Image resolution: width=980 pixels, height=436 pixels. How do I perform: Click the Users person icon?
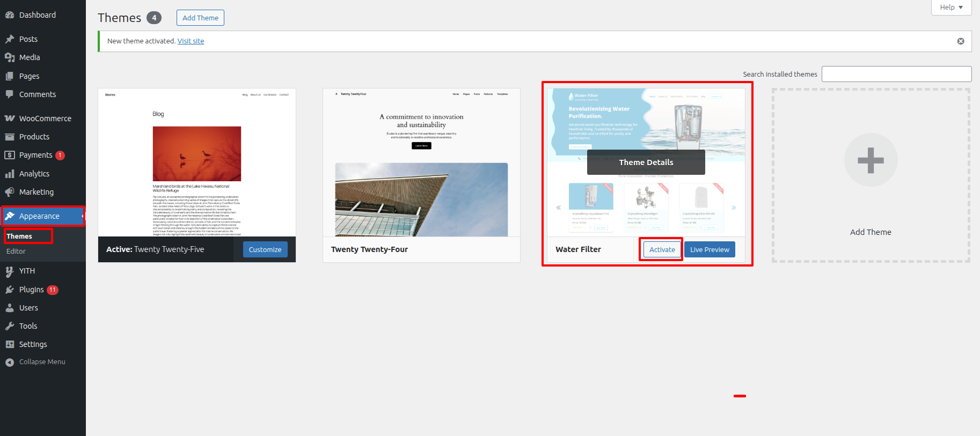point(10,308)
